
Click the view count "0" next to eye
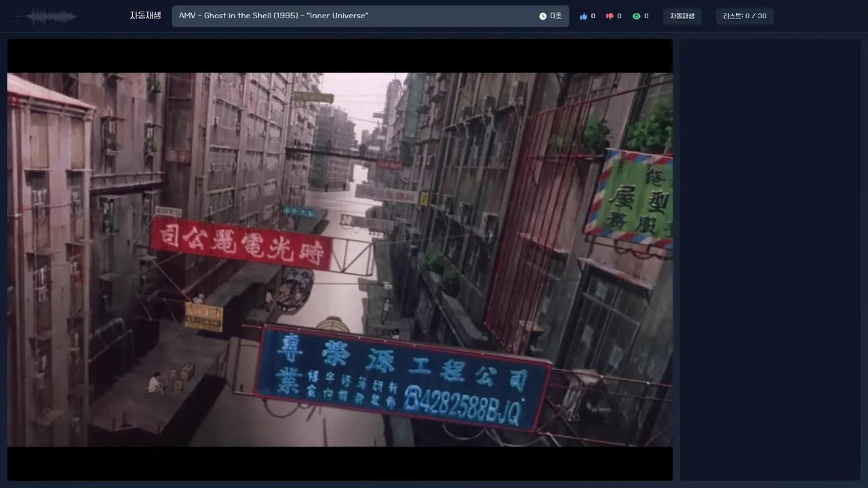(x=646, y=16)
